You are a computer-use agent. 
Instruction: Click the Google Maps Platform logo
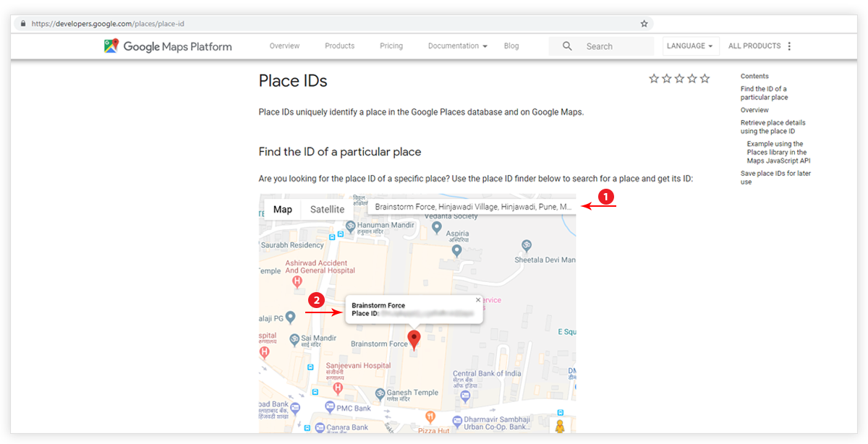click(168, 46)
